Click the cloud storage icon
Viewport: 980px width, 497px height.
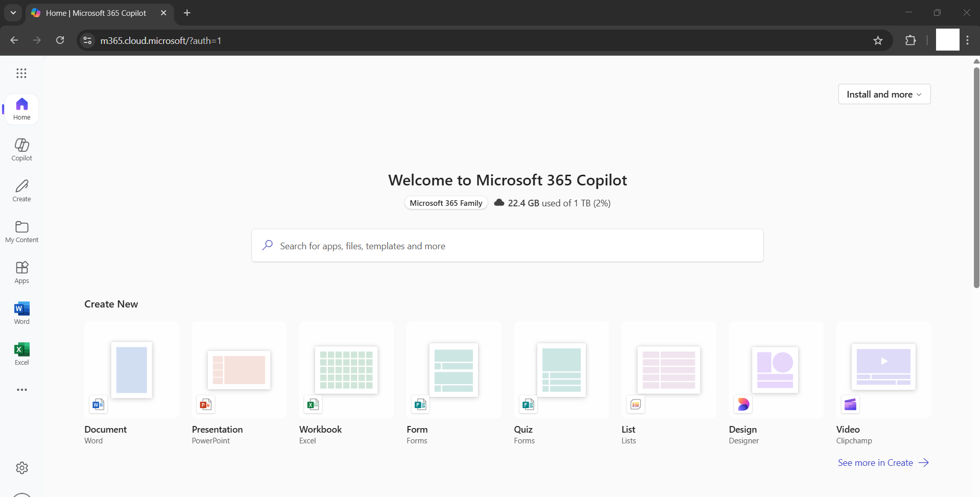tap(499, 203)
